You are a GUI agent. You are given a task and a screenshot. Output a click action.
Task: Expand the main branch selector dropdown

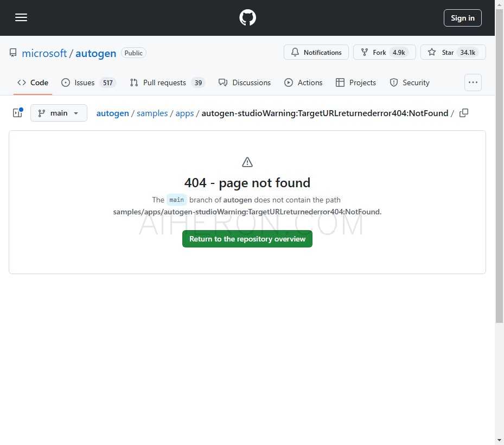[x=59, y=113]
